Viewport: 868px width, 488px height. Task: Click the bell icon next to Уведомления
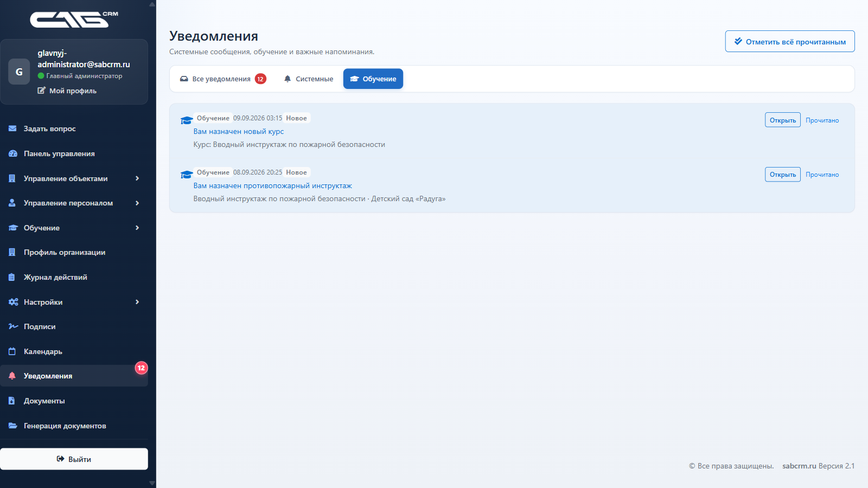point(12,376)
